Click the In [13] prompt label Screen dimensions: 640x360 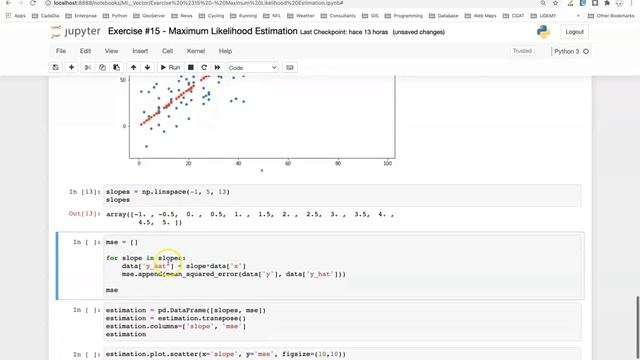[84, 191]
